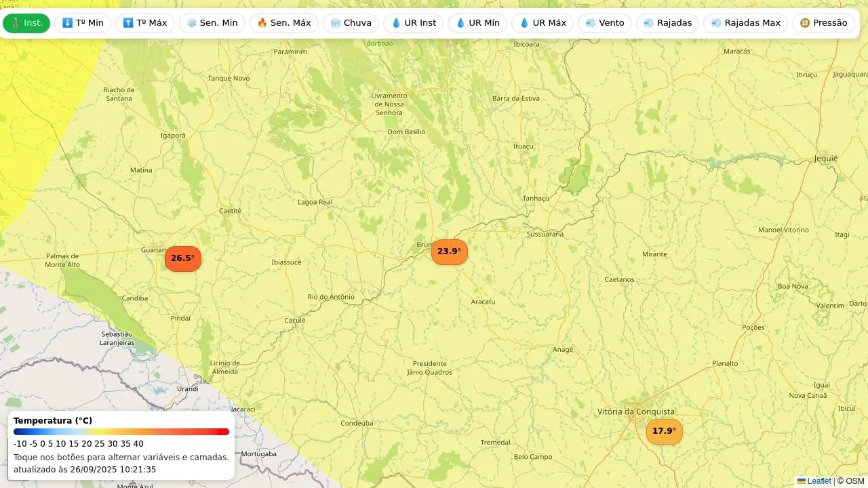Screen dimensions: 868x488
Task: Select Rajadas Max layer
Action: [745, 23]
